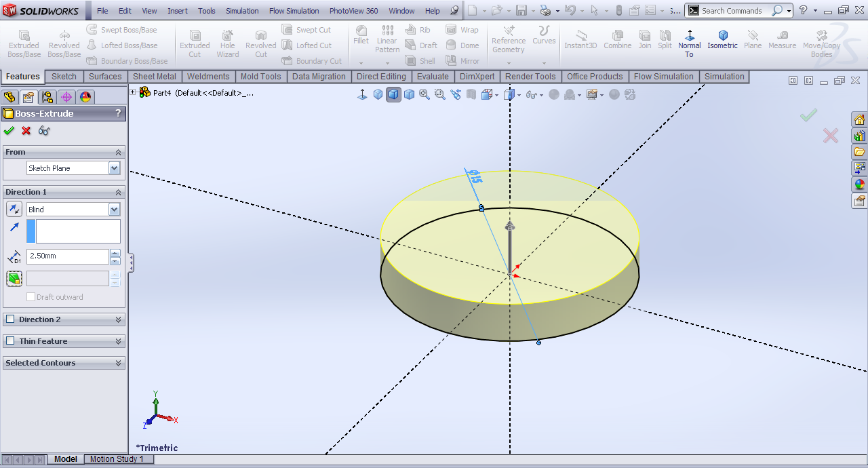
Task: Turn on the Draft On/Off button
Action: [14, 279]
